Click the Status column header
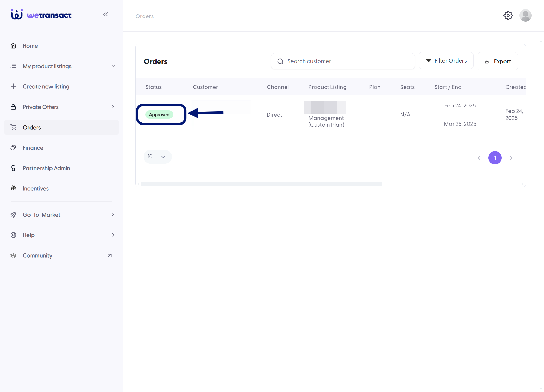Image resolution: width=544 pixels, height=392 pixels. [153, 87]
